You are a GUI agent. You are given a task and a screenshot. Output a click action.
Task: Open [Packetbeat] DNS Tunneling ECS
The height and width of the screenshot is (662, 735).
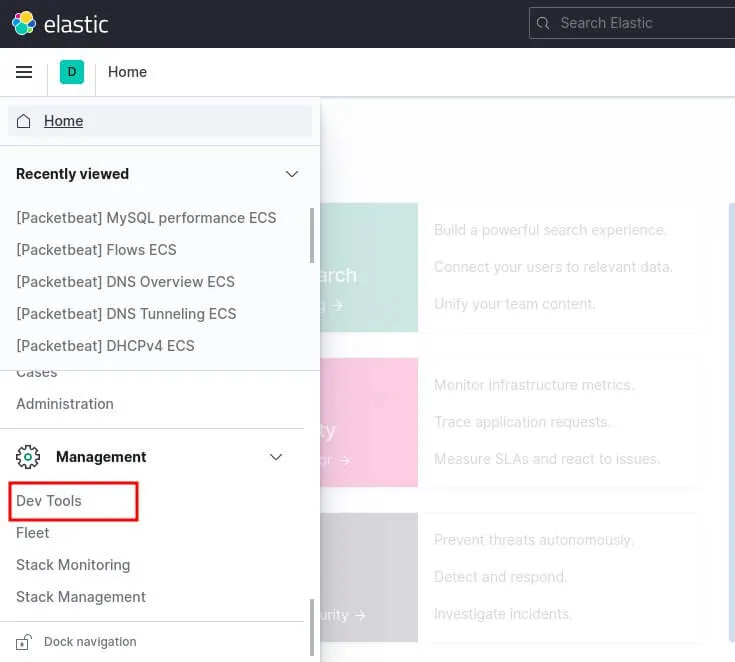[x=126, y=314]
